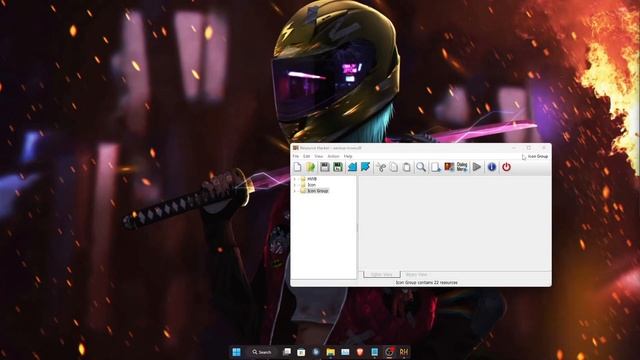Click the green Save As floppy icon
Image resolution: width=640 pixels, height=360 pixels.
pos(338,167)
